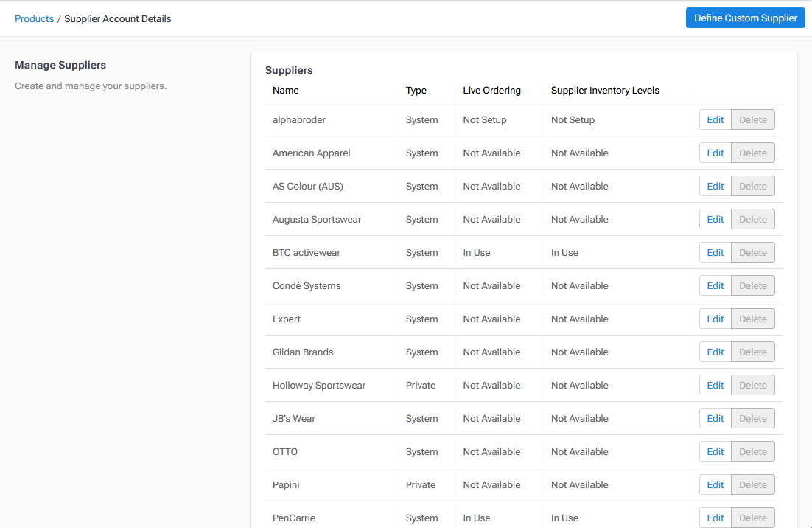Click the Define Custom Supplier button
The height and width of the screenshot is (528, 812).
(745, 17)
